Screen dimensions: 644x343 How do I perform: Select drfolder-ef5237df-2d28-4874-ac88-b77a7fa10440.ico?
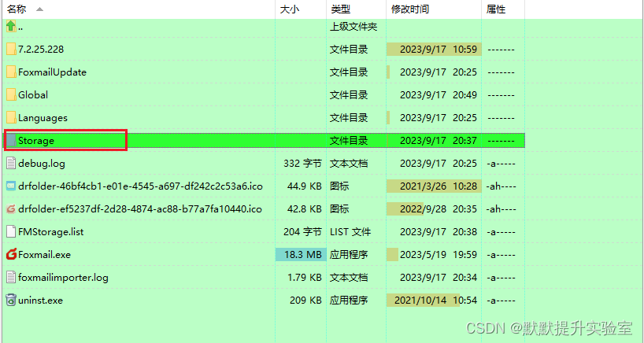140,208
